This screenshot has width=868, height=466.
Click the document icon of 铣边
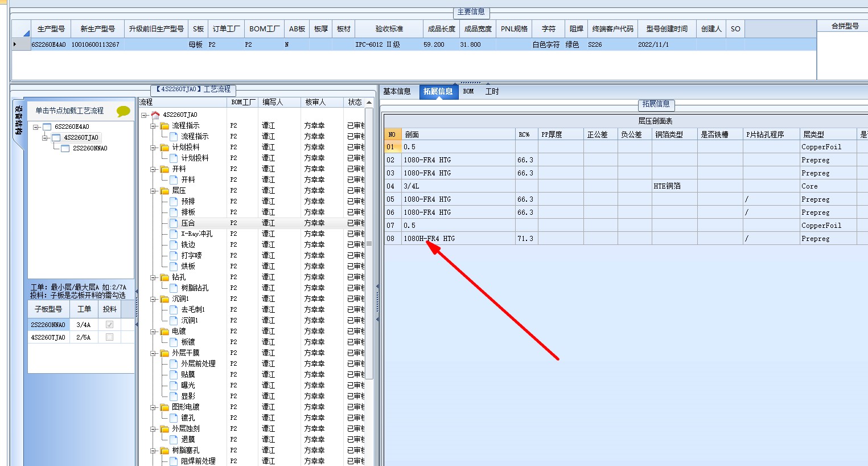point(174,245)
